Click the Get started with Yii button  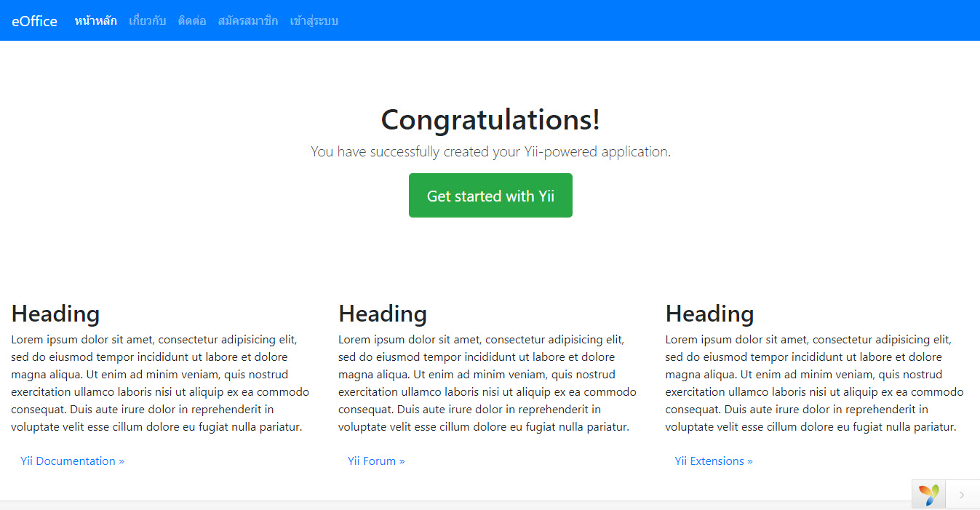click(x=490, y=195)
